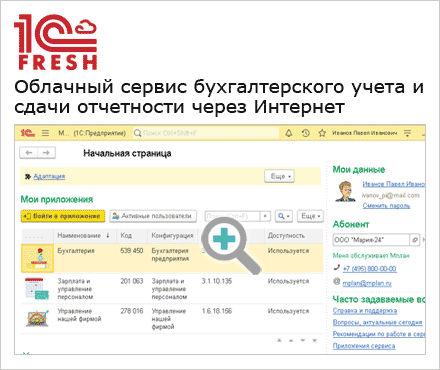Viewport: 440px width, 370px height.
Task: Open notifications bell icon
Action: (289, 133)
